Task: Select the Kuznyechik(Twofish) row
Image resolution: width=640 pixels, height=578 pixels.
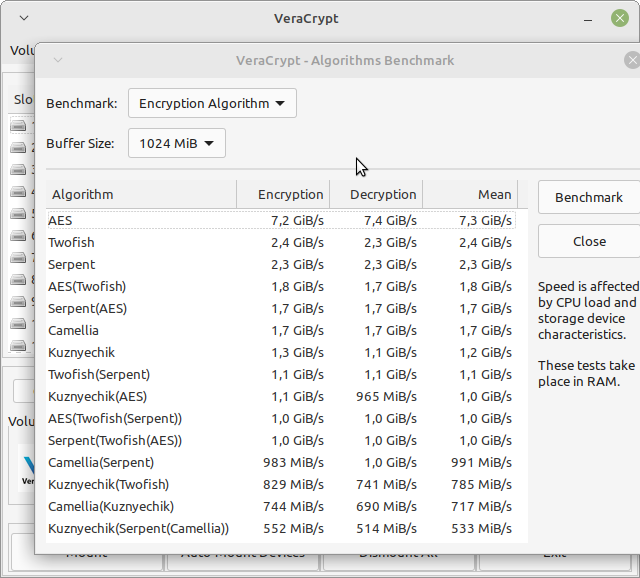Action: pyautogui.click(x=282, y=485)
